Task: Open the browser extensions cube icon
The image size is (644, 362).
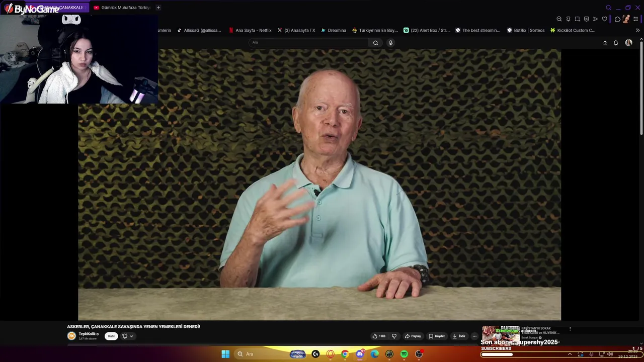Action: tap(617, 19)
